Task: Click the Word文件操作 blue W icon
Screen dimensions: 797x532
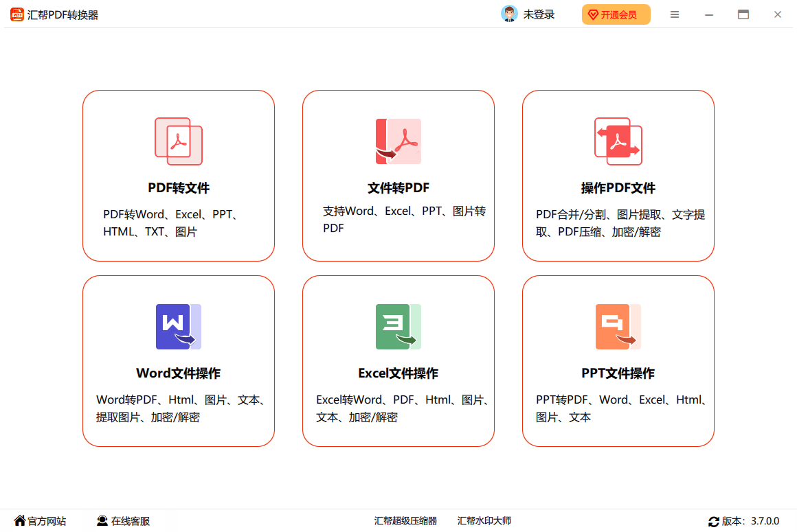Action: (x=179, y=327)
